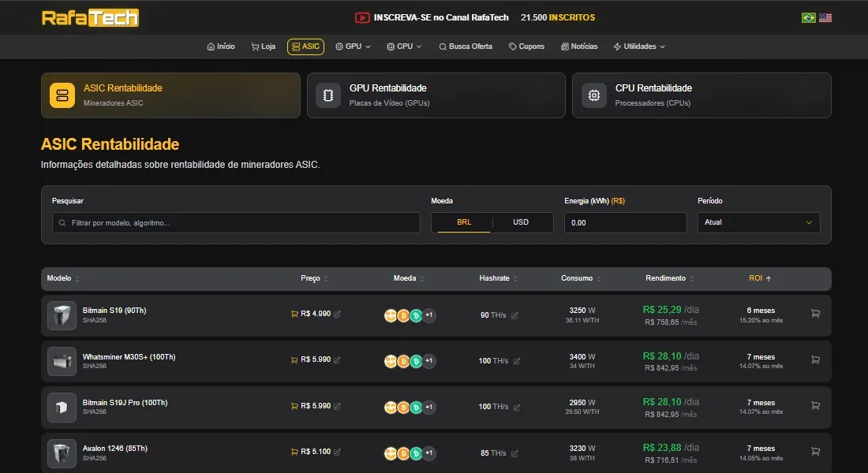Viewport: 868px width, 473px height.
Task: Sort table by ROI column
Action: (x=760, y=278)
